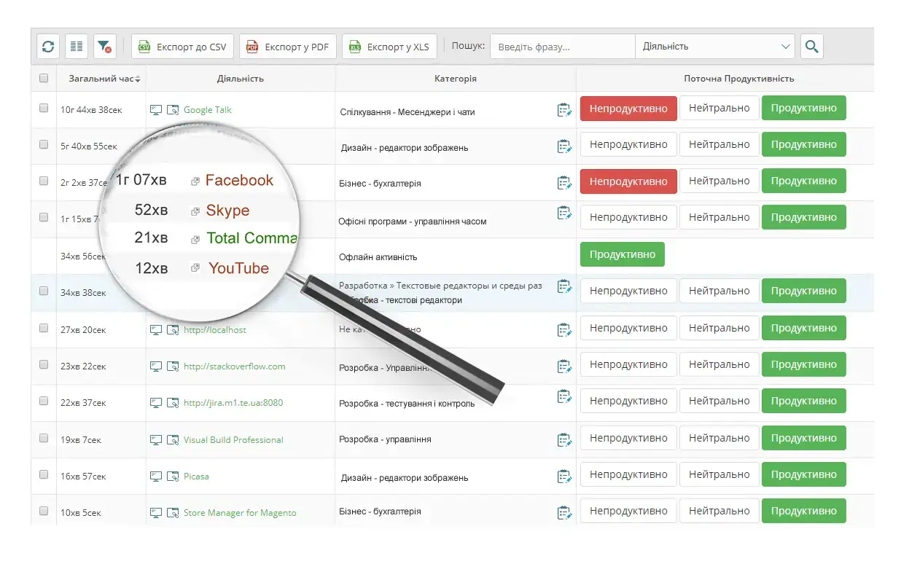Click the search phrase input field
The height and width of the screenshot is (588, 909).
pyautogui.click(x=562, y=46)
